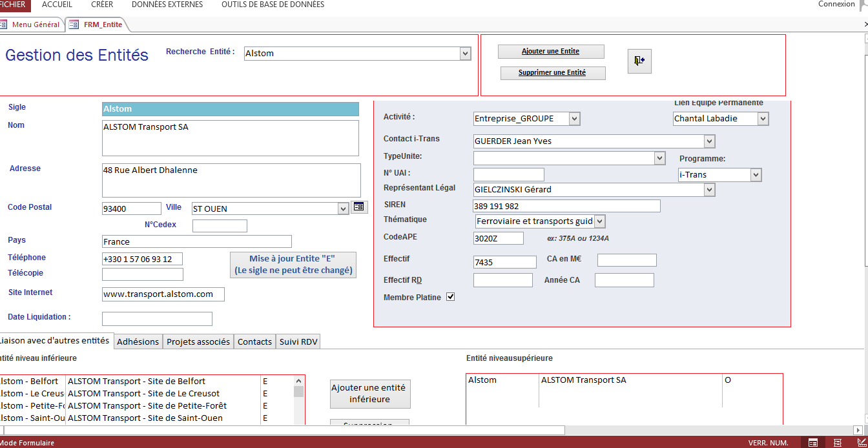Screen dimensions: 868x448
Task: Click the empty Télécopie field
Action: pyautogui.click(x=143, y=274)
